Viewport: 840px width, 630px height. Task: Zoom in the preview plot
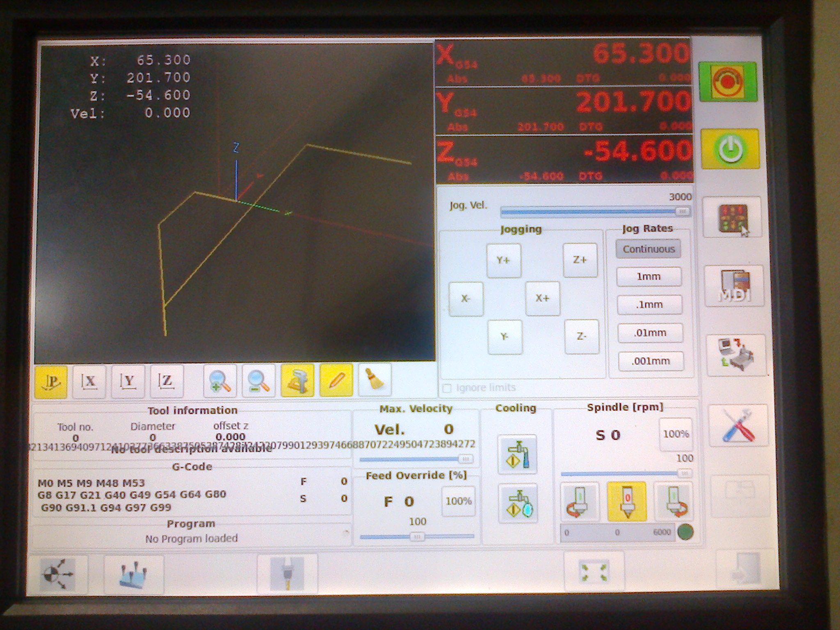pyautogui.click(x=219, y=381)
